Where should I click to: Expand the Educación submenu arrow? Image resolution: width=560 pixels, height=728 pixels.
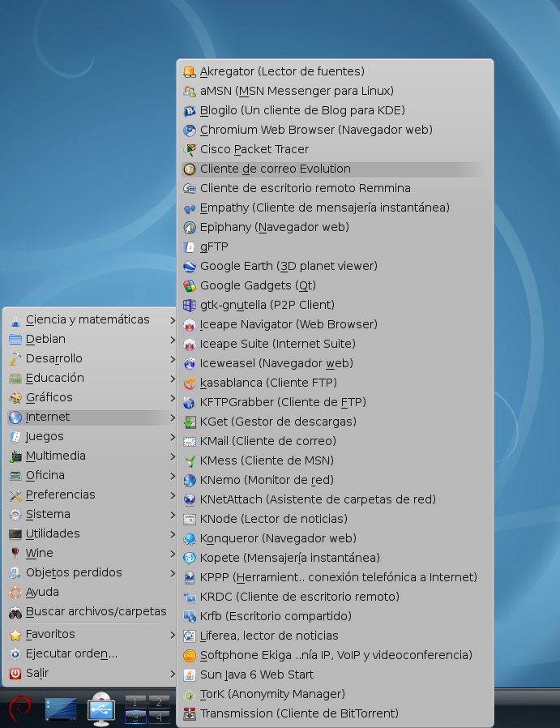point(172,379)
